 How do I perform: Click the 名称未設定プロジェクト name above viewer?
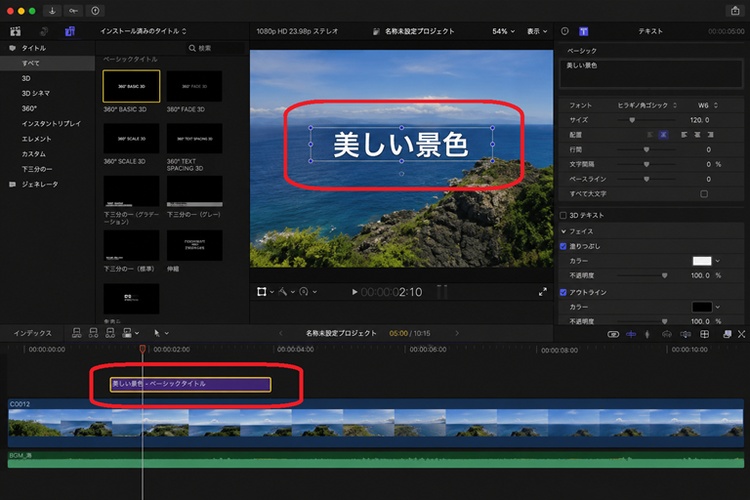[419, 31]
